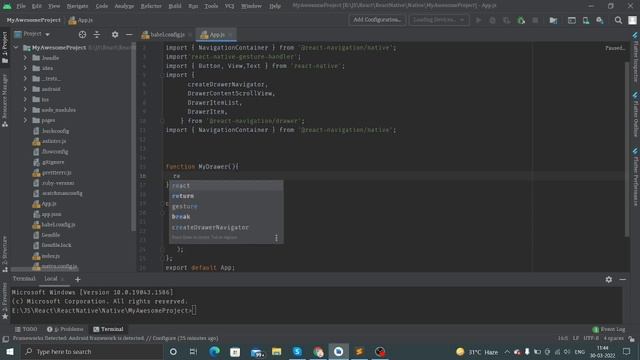The image size is (640, 360).
Task: Open the Flutter Performance side panel
Action: pos(635,176)
